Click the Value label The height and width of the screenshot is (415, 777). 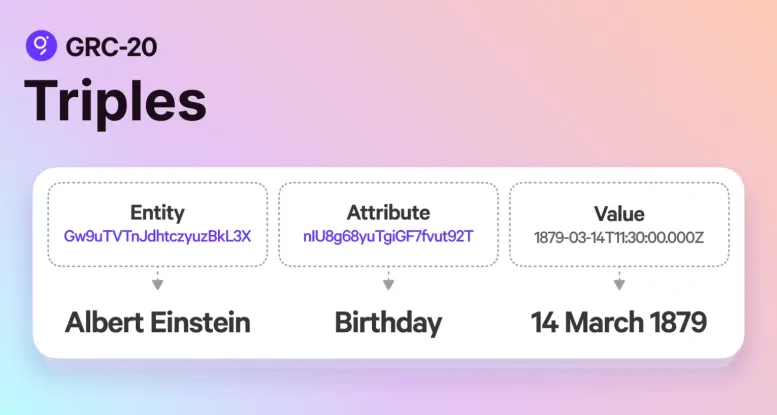[619, 214]
